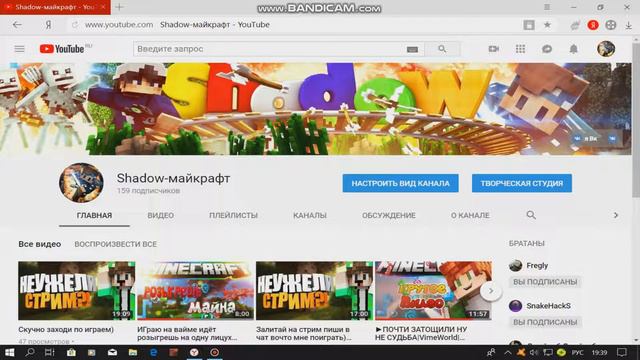640x360 pixels.
Task: Open the Fregly channel link
Action: tap(537, 266)
